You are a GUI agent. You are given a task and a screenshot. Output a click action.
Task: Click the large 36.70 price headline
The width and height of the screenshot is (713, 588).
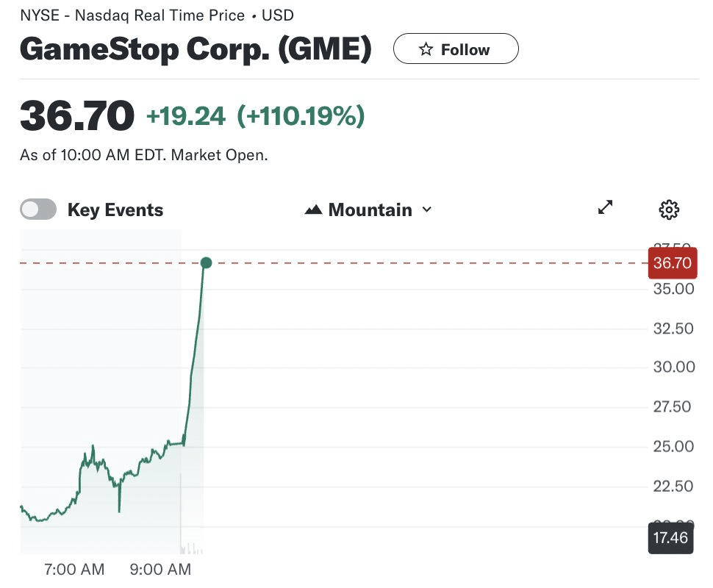pos(77,116)
